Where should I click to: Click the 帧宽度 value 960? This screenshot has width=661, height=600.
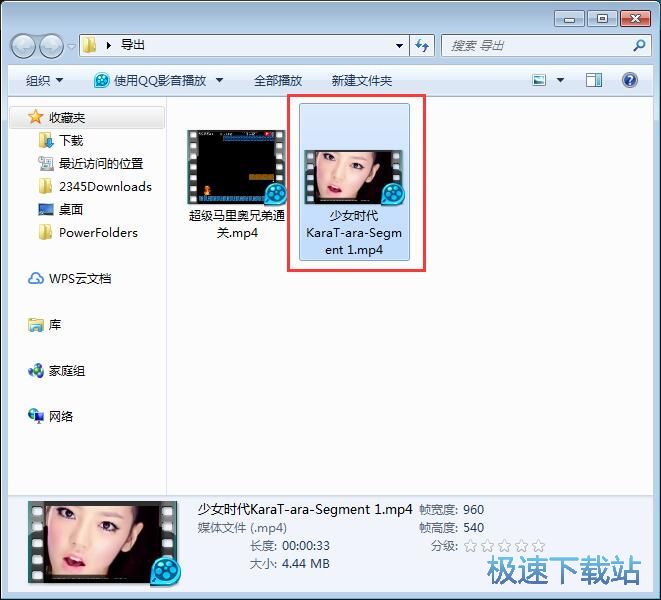point(473,510)
